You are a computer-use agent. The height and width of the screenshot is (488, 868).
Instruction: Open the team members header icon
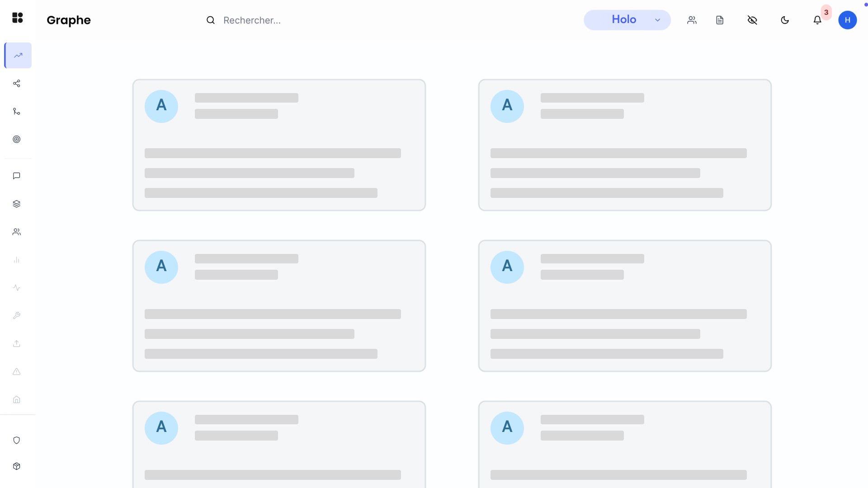point(692,20)
